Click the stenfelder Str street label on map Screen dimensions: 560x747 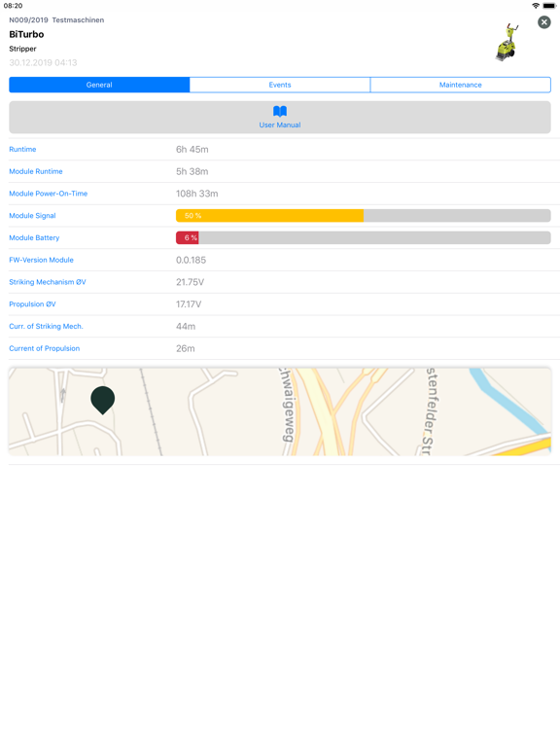430,411
